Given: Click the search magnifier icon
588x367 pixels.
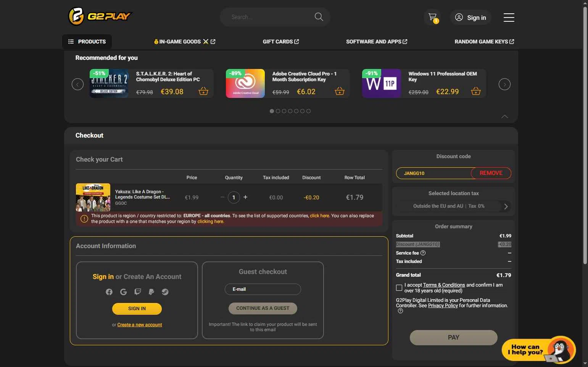Looking at the screenshot, I should tap(319, 17).
